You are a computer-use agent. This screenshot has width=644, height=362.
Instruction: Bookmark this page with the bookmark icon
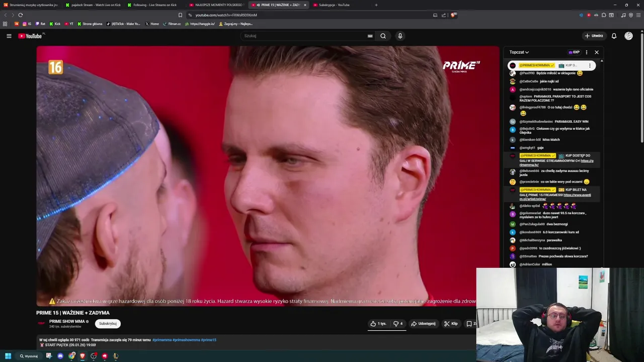point(180,15)
